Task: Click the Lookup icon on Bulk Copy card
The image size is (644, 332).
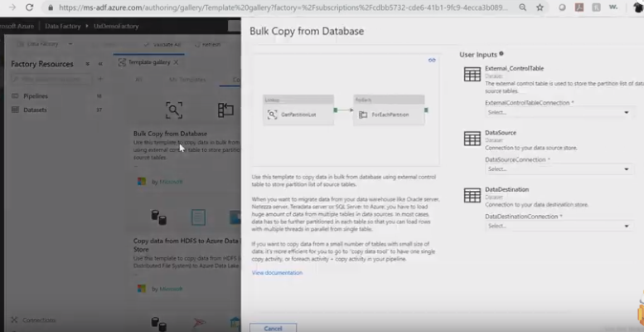Action: point(174,110)
